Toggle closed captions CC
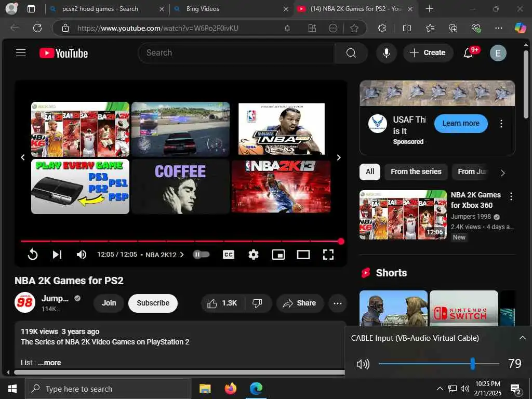This screenshot has height=399, width=532. [x=229, y=255]
